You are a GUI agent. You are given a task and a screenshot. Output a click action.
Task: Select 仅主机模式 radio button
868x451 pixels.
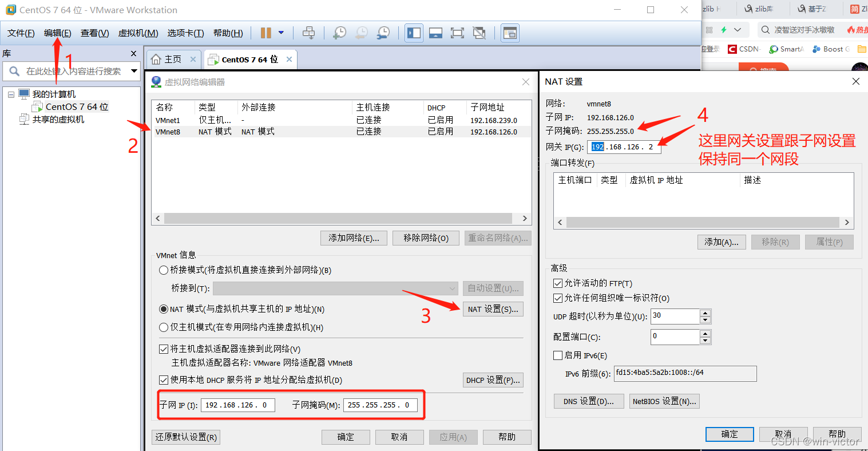coord(164,327)
